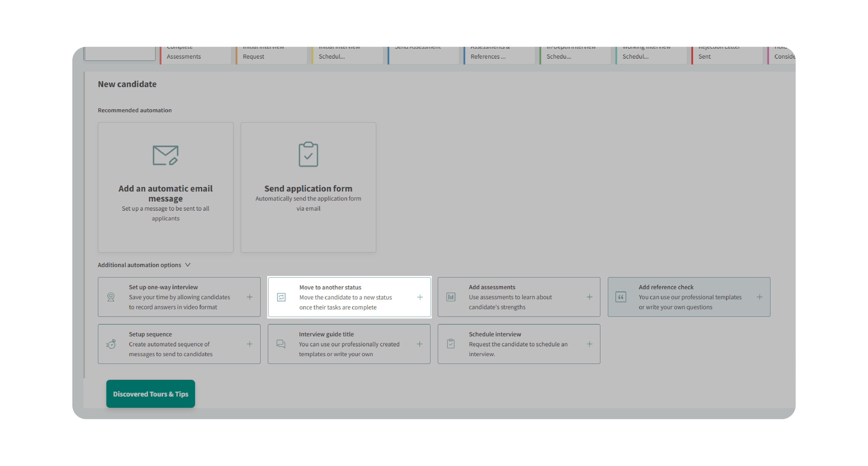Click the clipboard checkmark application form icon
This screenshot has height=466, width=868.
click(308, 154)
